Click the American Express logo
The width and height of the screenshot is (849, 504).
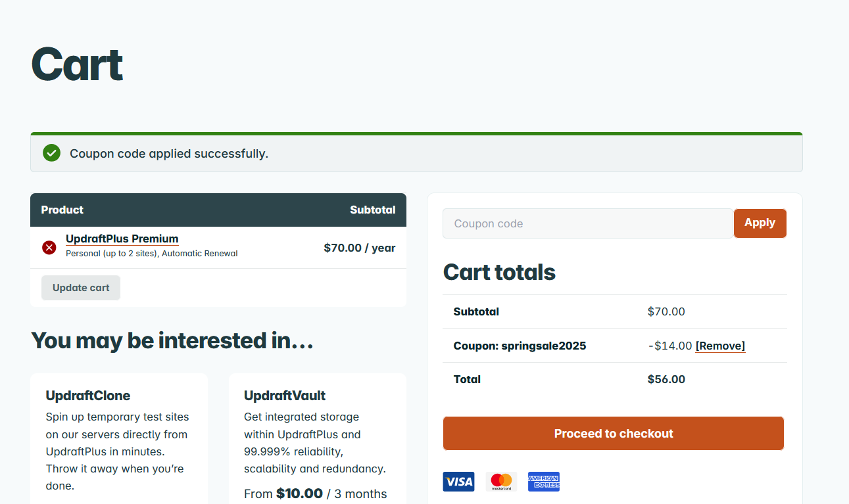point(544,482)
